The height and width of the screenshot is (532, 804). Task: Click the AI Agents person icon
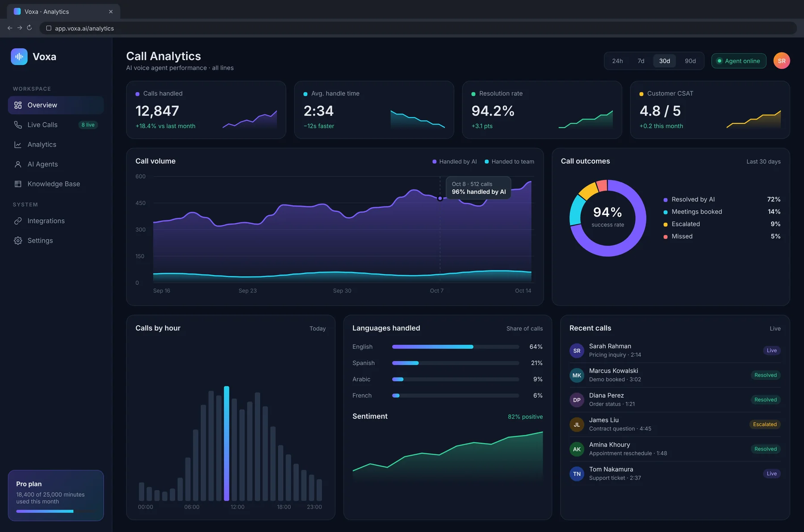18,164
